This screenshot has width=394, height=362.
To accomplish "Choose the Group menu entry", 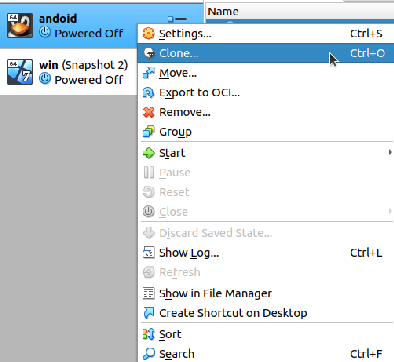I will (x=266, y=132).
